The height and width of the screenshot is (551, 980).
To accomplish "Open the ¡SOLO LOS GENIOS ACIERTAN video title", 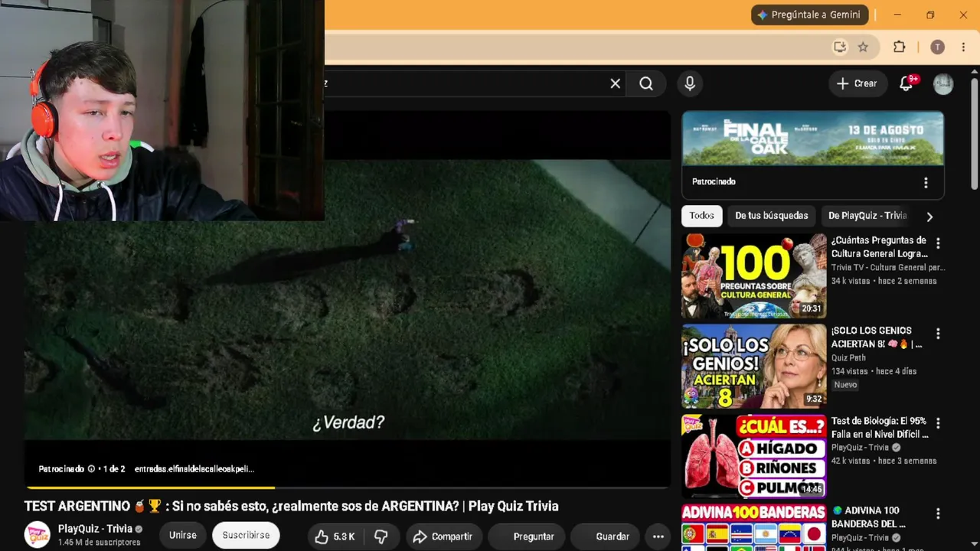I will 877,337.
